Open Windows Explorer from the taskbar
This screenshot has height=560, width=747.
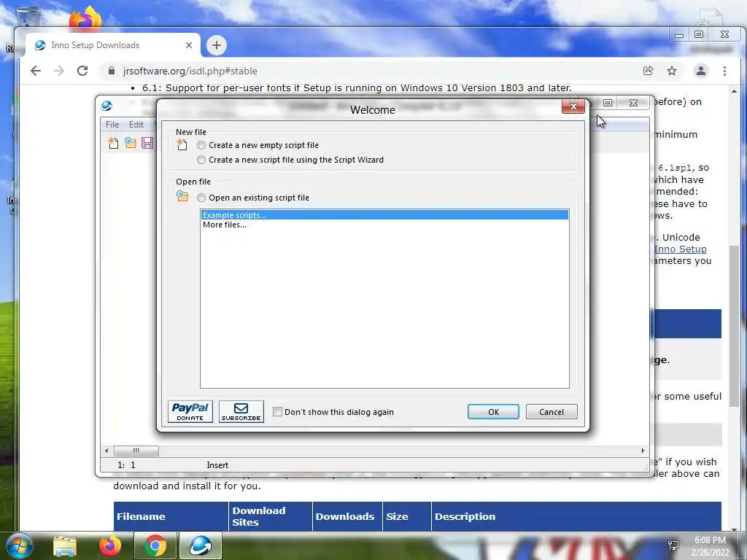pyautogui.click(x=65, y=546)
